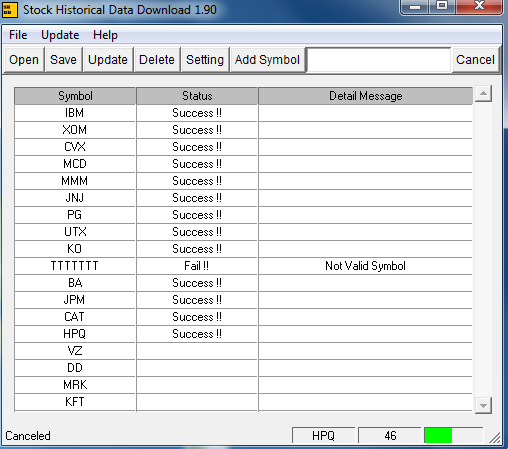Image resolution: width=508 pixels, height=449 pixels.
Task: Maximize the Stock Historical Data Download window
Action: point(442,6)
